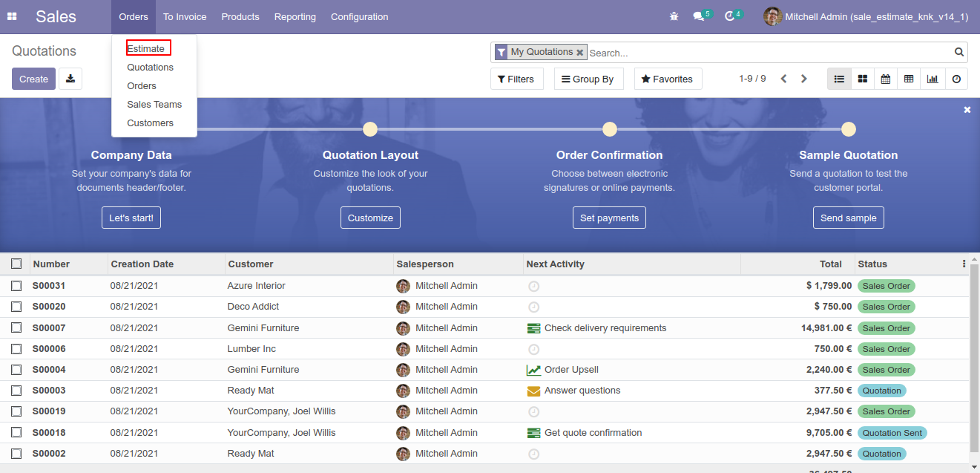Click the export download icon beside Create
Screen dimensions: 980x473
[70, 79]
